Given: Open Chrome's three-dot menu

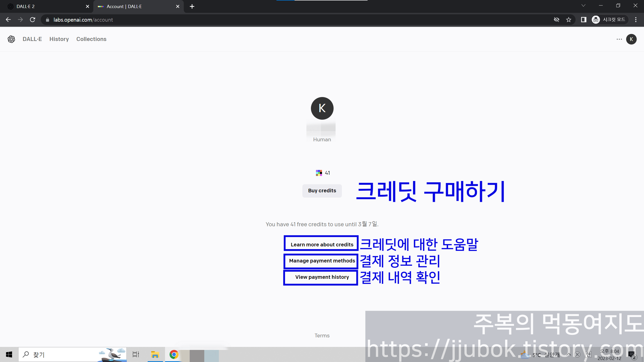Looking at the screenshot, I should 636,20.
